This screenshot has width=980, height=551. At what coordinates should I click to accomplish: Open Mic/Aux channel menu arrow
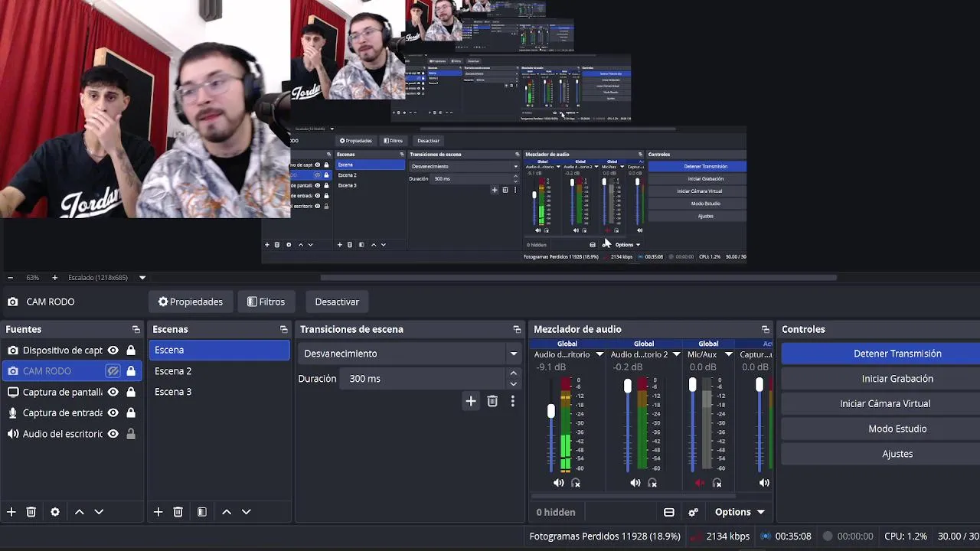point(729,354)
